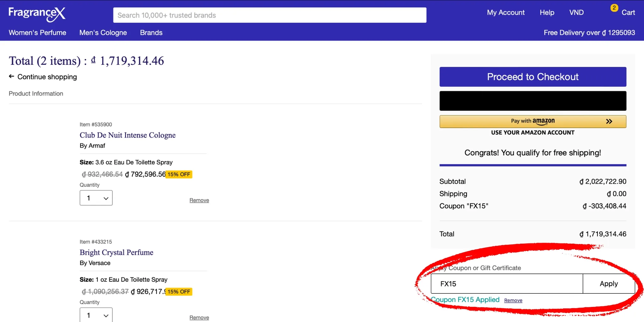Screen dimensions: 644x322
Task: Change currency via the VND selector
Action: [576, 13]
